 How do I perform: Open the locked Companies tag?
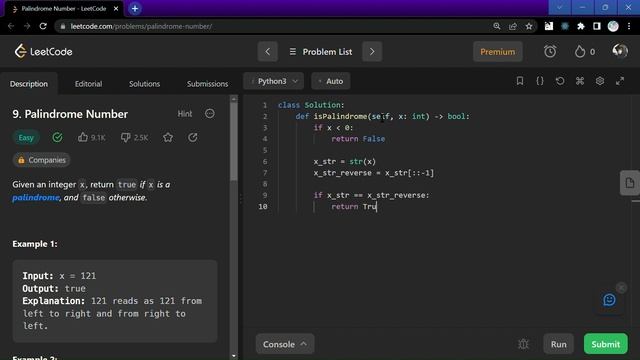41,160
